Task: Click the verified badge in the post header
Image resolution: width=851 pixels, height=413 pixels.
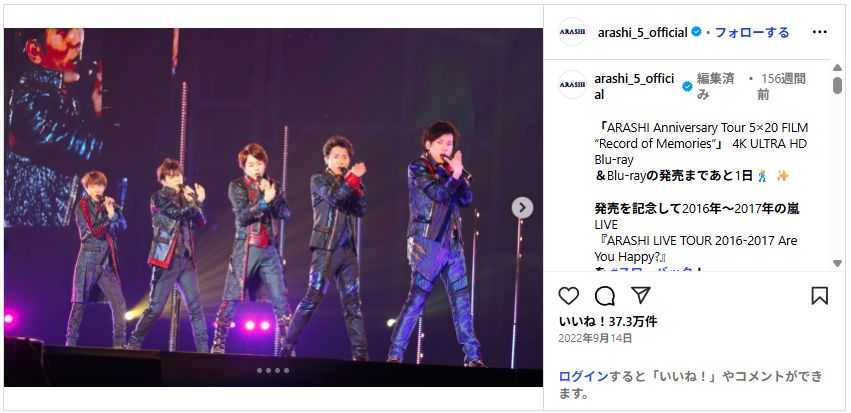Action: click(696, 32)
